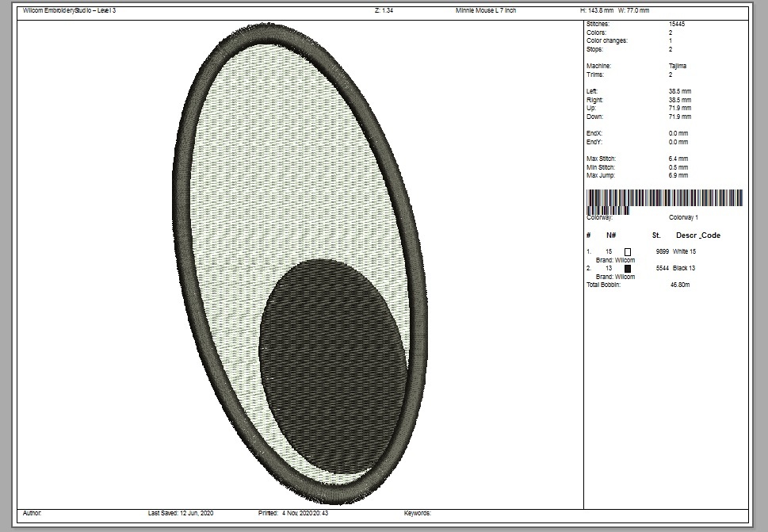
Task: Select the 'Last Saved: 12 Jun, 2020' footer text
Action: click(x=181, y=514)
